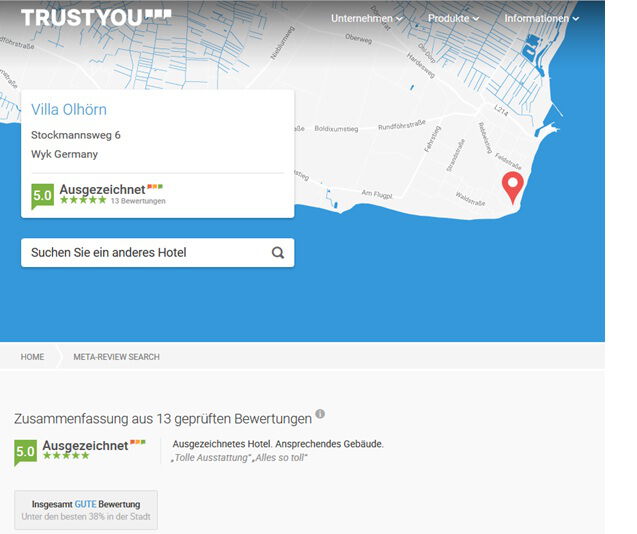
Task: Click the 'Boldixumstieg' label on map
Action: [336, 128]
